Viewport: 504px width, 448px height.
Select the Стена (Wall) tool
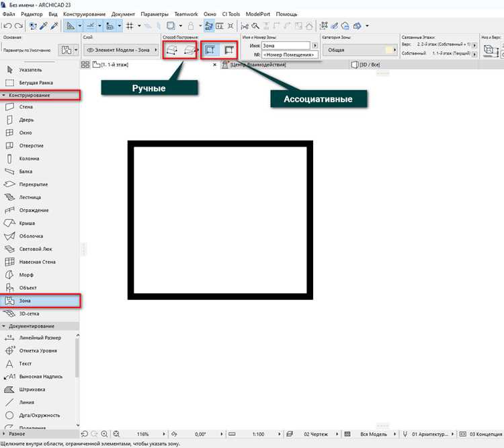(x=26, y=107)
